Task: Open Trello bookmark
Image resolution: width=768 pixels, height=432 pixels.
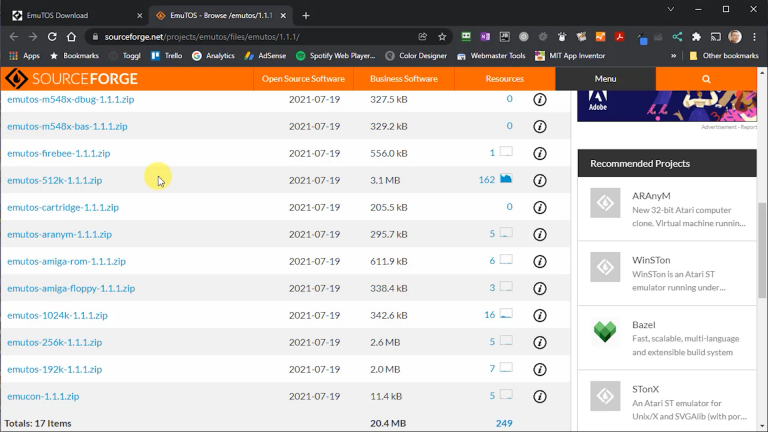Action: pos(167,56)
